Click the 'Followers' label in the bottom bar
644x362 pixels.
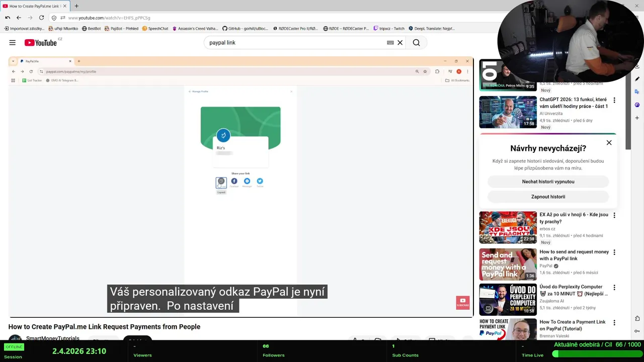coord(274,355)
